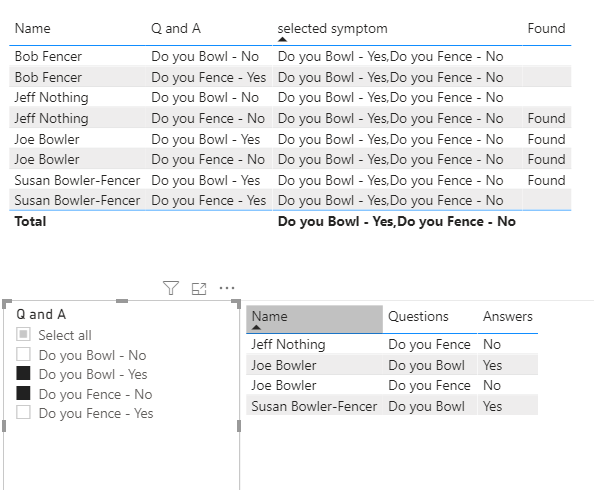Uncheck Do you Bowl - Yes option
The height and width of the screenshot is (490, 594).
(x=23, y=373)
